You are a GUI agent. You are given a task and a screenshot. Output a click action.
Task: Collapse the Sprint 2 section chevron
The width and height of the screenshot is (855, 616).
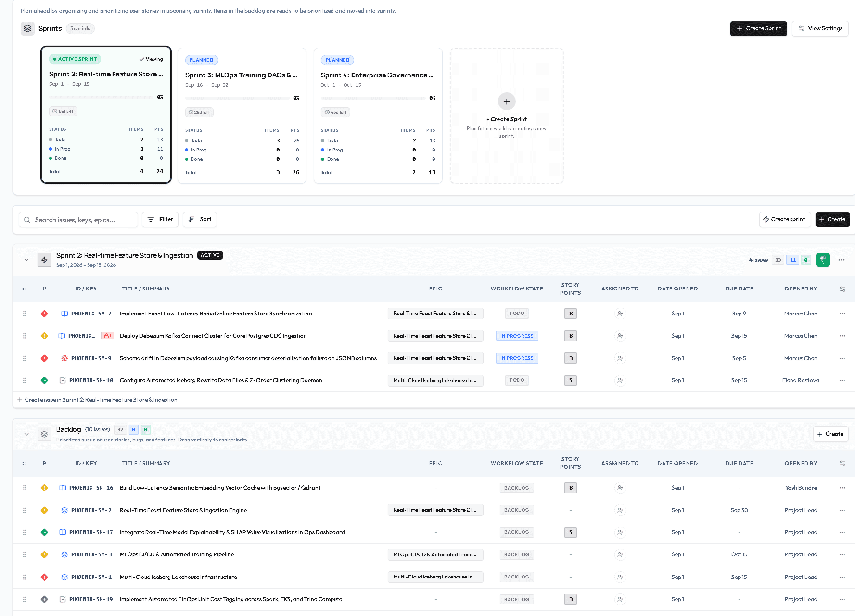[x=26, y=260]
